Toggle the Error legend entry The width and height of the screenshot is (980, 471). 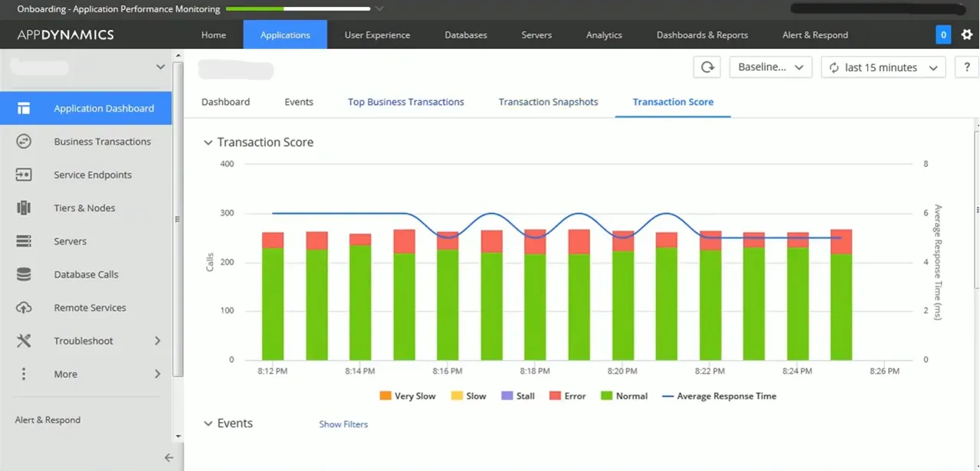[567, 396]
